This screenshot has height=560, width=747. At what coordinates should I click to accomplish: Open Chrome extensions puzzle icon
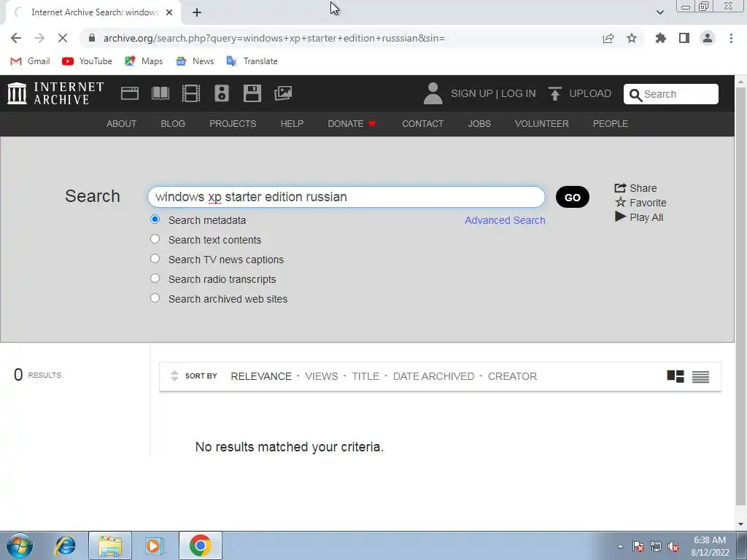pyautogui.click(x=660, y=38)
